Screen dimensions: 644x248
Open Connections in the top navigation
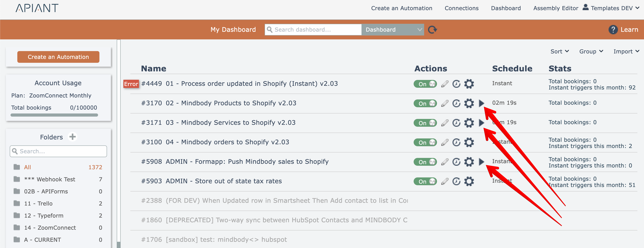click(x=461, y=8)
